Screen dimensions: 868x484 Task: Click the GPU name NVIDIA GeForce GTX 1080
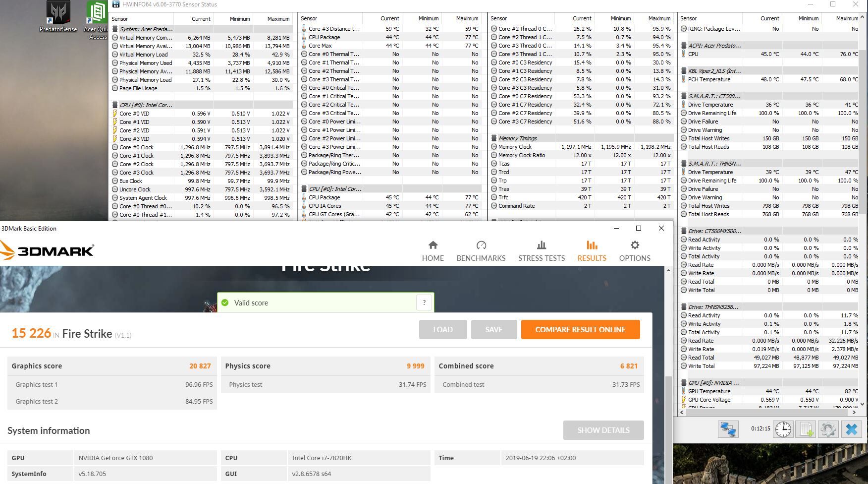115,458
